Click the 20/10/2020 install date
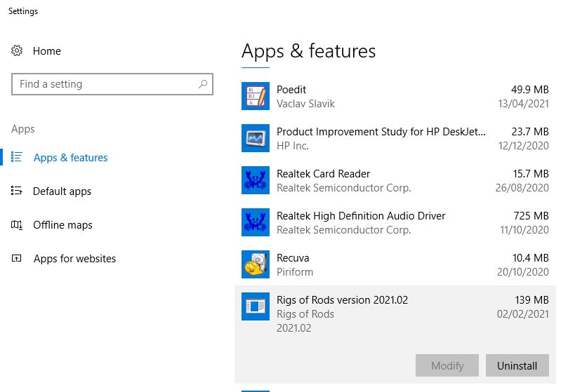Viewport: 568px width, 392px height. coord(523,272)
